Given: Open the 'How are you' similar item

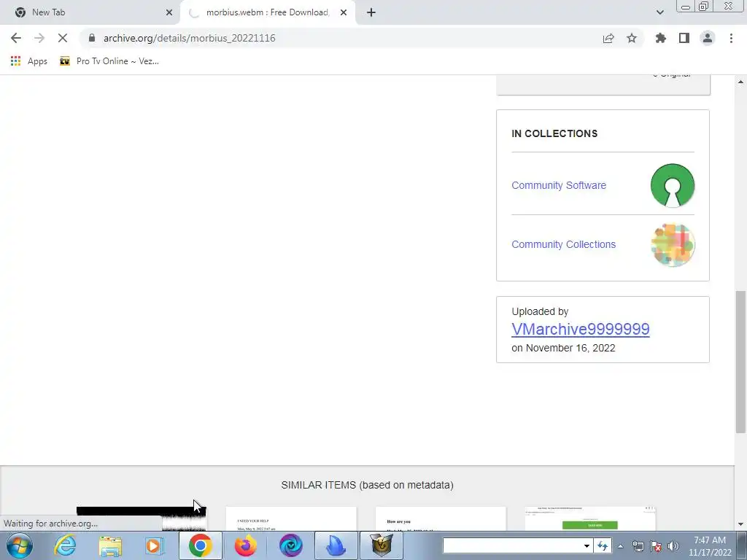Looking at the screenshot, I should [441, 518].
